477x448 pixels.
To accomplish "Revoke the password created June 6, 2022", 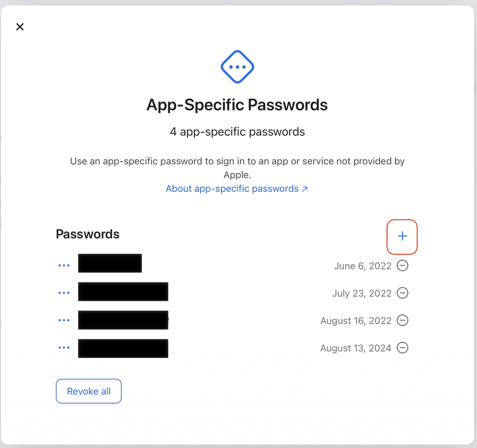I will click(x=403, y=265).
